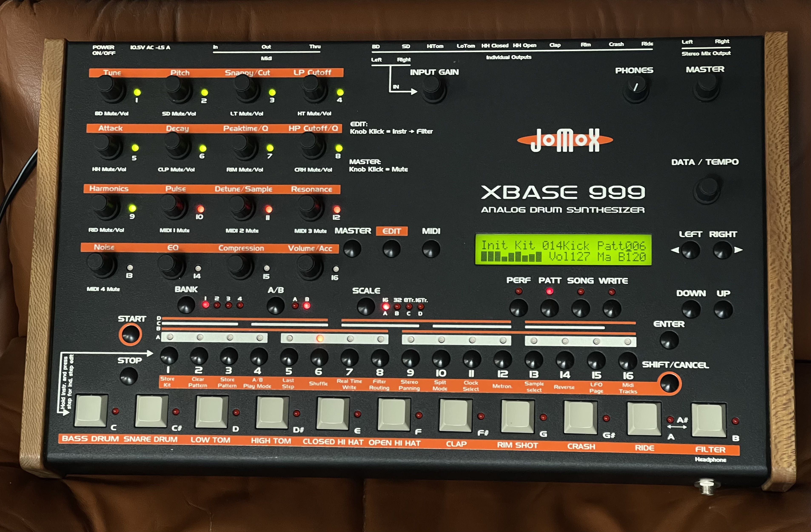
Task: Tap the FILTER pad
Action: tap(708, 420)
